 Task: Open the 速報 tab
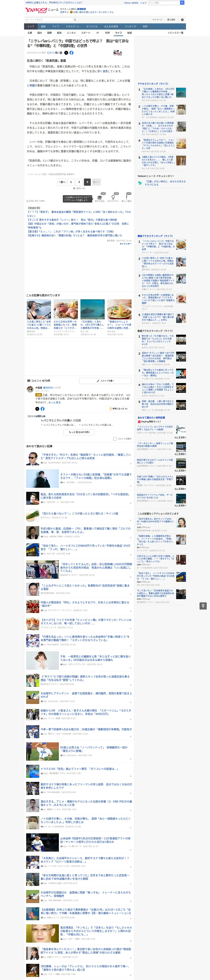coord(43,27)
